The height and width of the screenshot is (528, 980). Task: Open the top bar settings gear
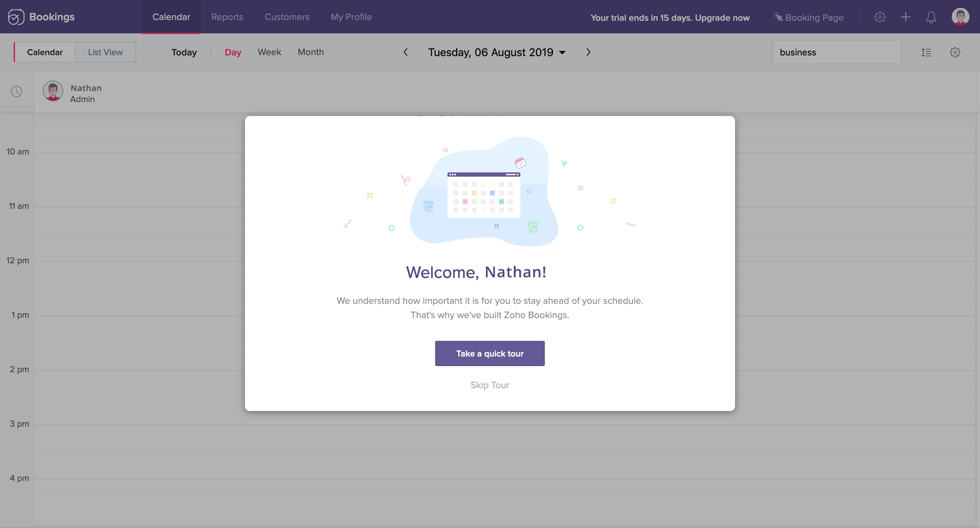click(880, 17)
